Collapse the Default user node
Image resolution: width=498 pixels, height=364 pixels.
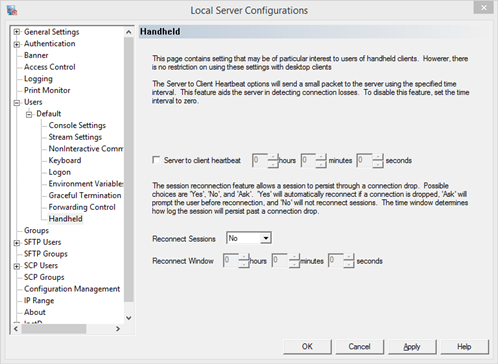pos(29,114)
